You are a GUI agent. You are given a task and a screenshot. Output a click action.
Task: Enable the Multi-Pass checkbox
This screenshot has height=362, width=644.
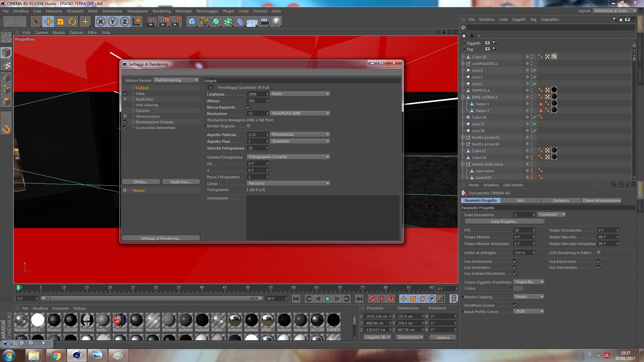125,99
